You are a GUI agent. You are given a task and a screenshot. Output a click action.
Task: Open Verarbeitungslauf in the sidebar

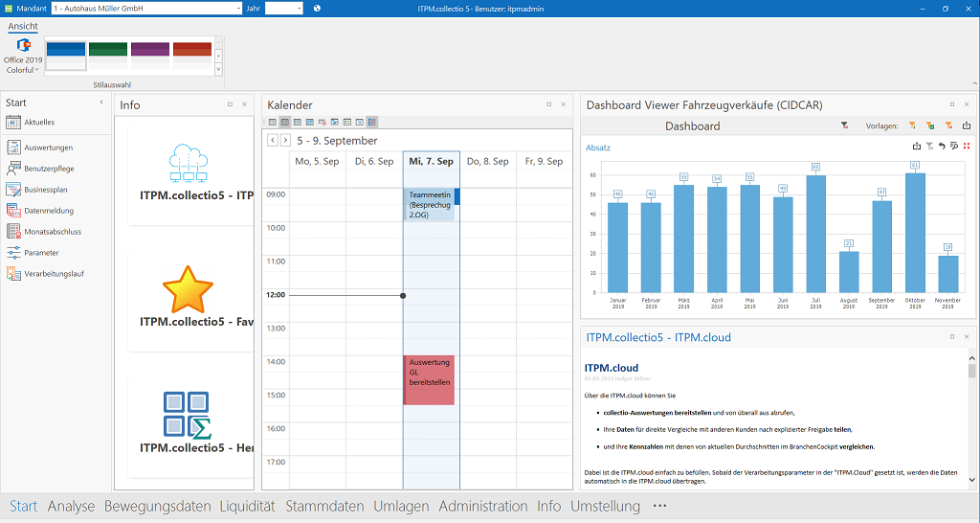[45, 273]
